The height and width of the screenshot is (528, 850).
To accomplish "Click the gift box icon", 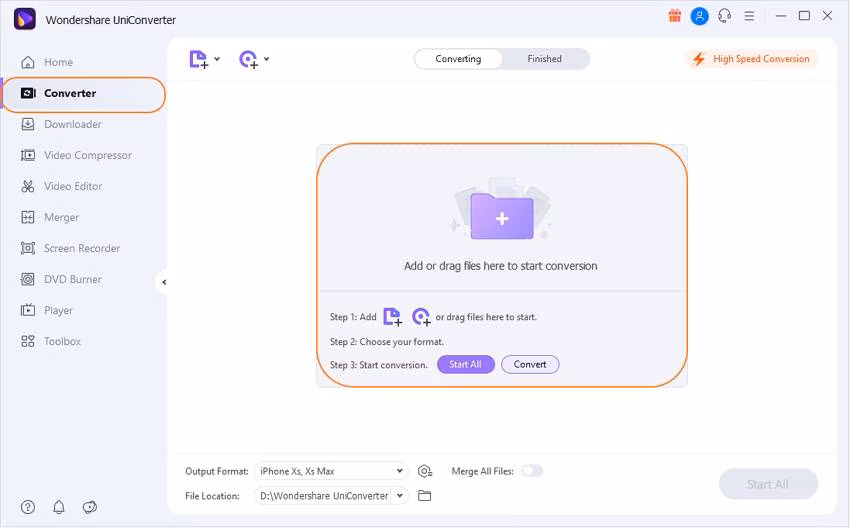I will pyautogui.click(x=674, y=16).
